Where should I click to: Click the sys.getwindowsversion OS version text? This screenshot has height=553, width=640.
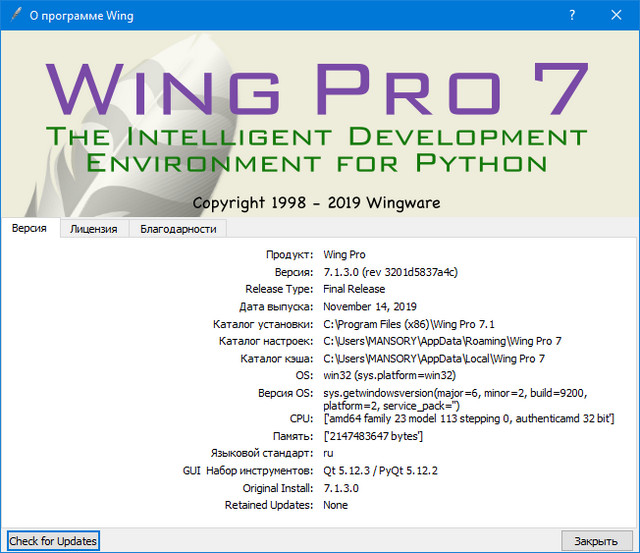(x=455, y=400)
